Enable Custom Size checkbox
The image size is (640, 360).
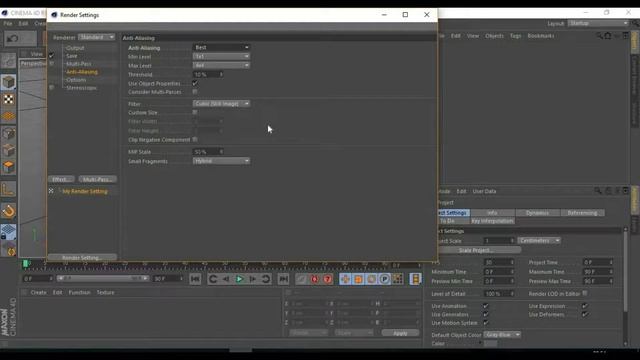(x=195, y=112)
